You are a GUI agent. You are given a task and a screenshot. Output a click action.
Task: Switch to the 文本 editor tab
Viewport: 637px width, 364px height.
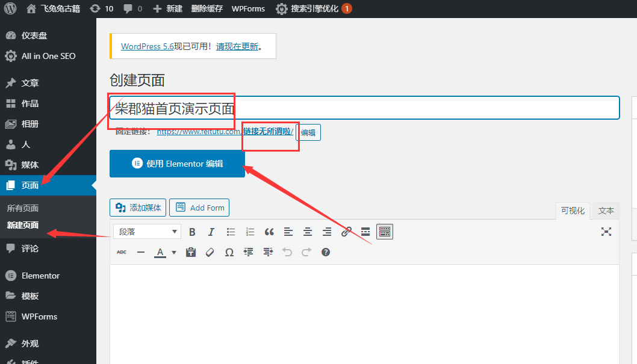coord(606,211)
